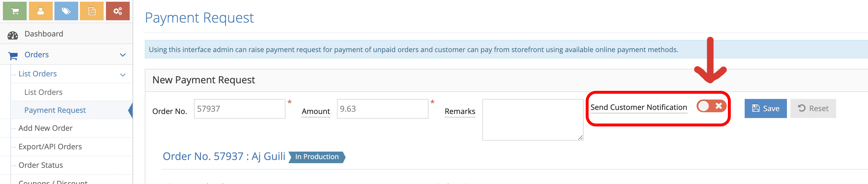Click the Remarks textarea resize handle
Screen dimensions: 868x184
click(580, 137)
